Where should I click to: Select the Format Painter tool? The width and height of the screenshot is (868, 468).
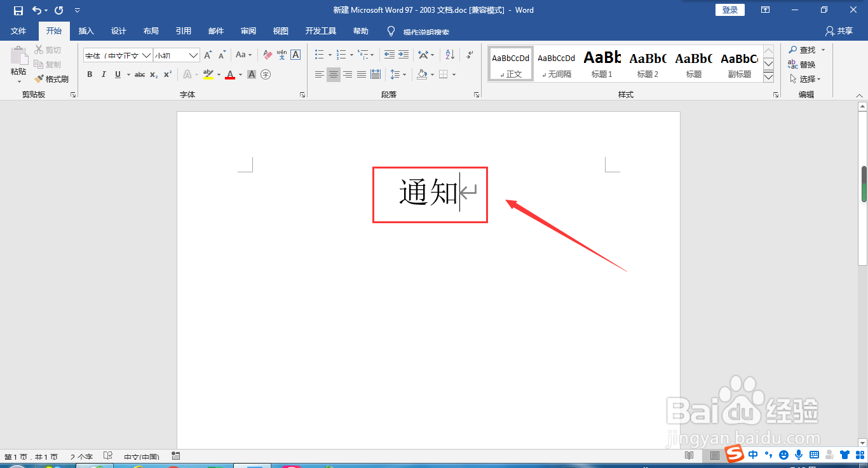[51, 78]
